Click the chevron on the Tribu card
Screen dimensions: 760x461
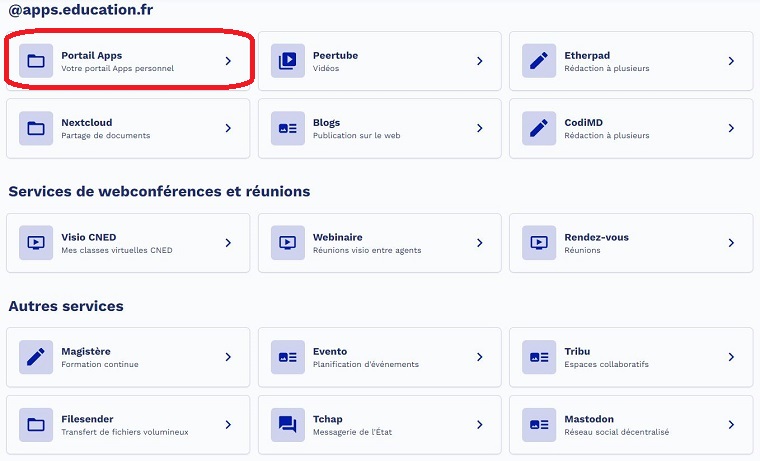point(731,357)
